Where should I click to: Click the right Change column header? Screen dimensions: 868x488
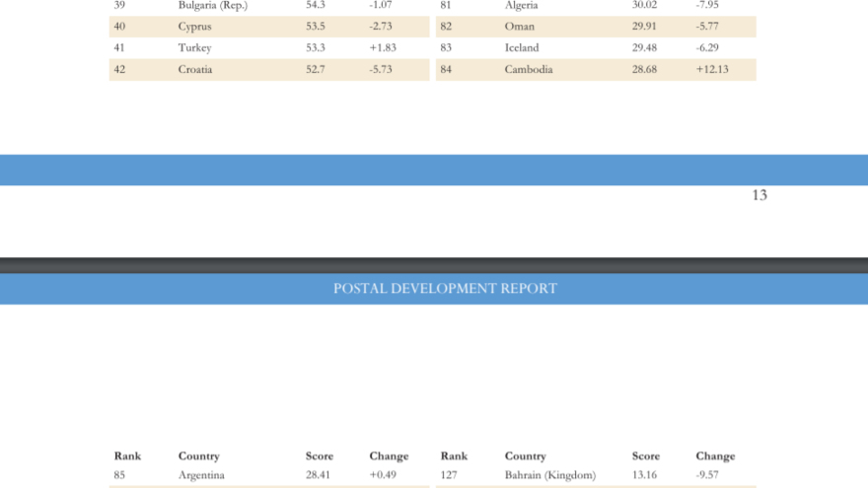[x=715, y=456]
